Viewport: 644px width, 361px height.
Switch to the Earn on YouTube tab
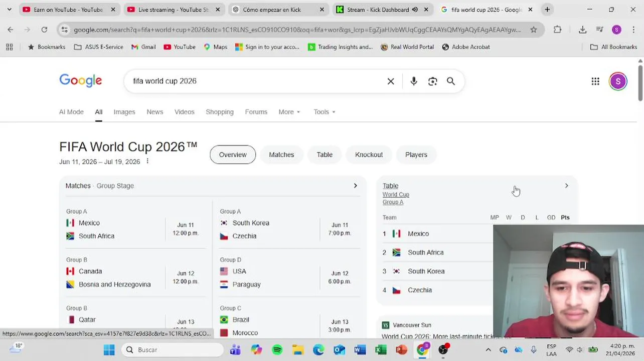click(x=69, y=10)
